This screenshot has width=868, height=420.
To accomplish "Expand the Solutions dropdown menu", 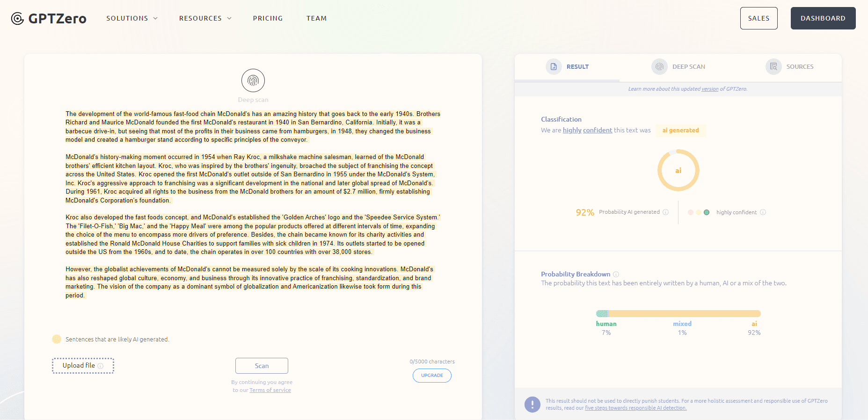I will (x=132, y=18).
